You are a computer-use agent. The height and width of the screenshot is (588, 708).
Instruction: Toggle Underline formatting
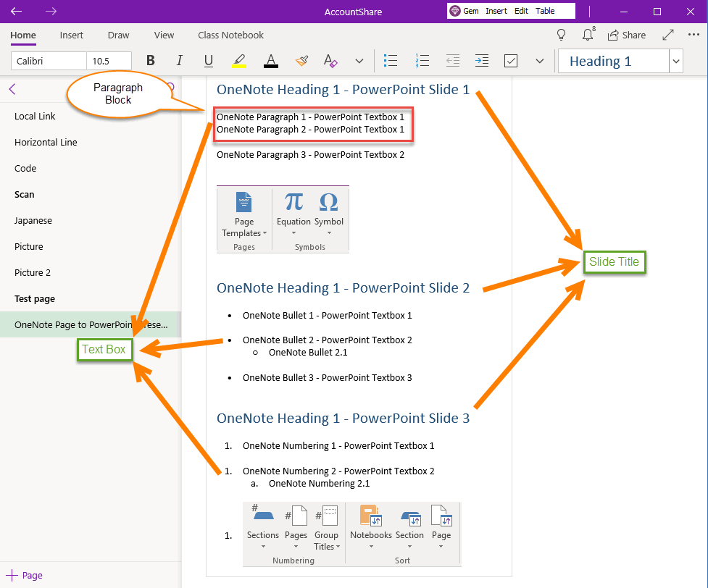pyautogui.click(x=208, y=61)
